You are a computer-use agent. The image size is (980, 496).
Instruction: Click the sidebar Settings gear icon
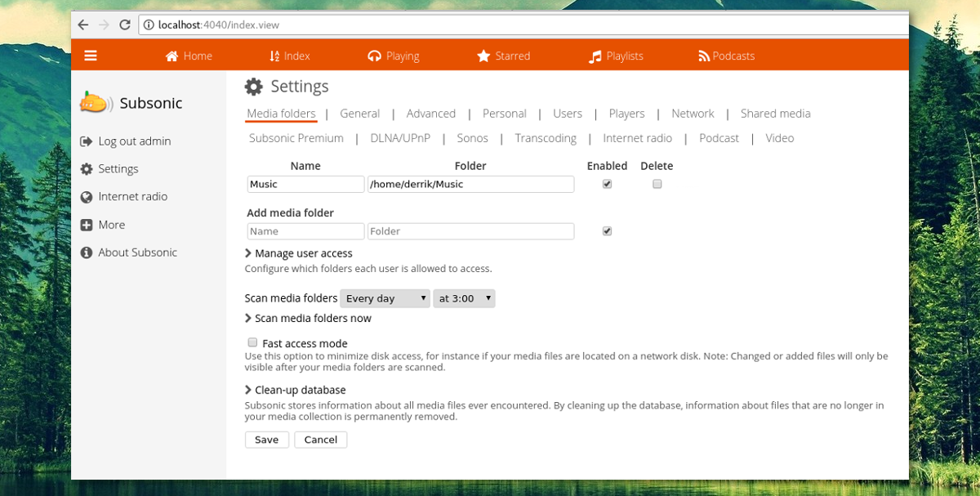[x=87, y=169]
